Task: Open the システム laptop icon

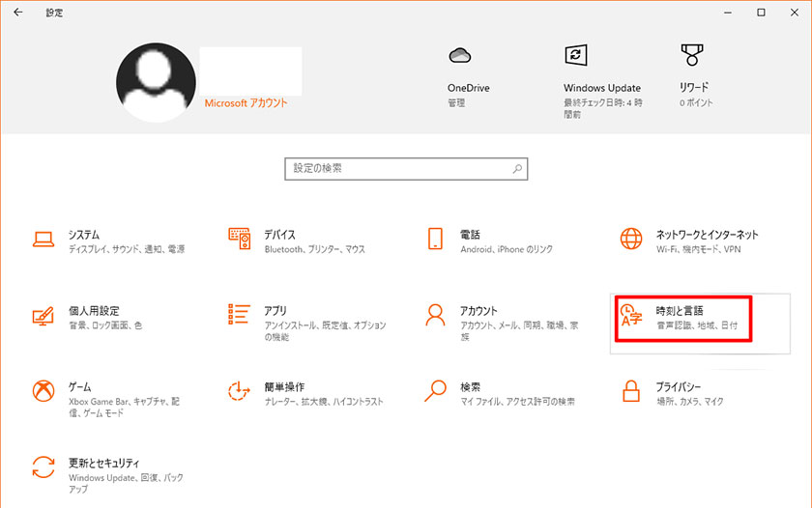Action: click(43, 240)
